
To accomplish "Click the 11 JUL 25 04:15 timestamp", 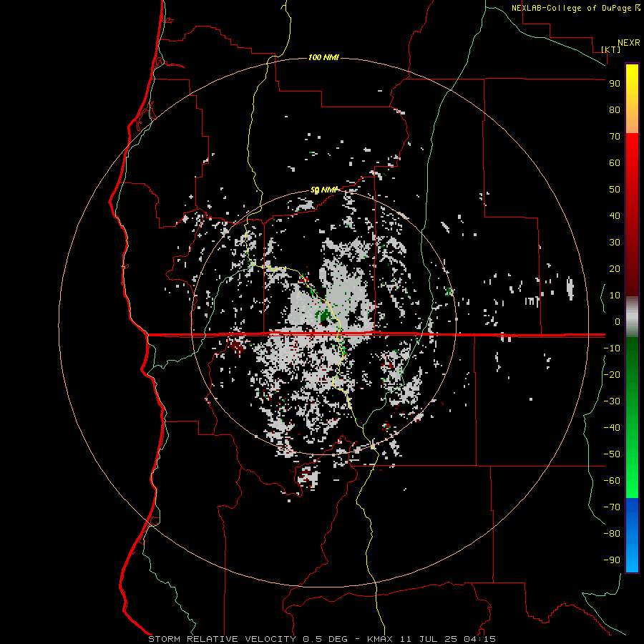I will click(448, 639).
